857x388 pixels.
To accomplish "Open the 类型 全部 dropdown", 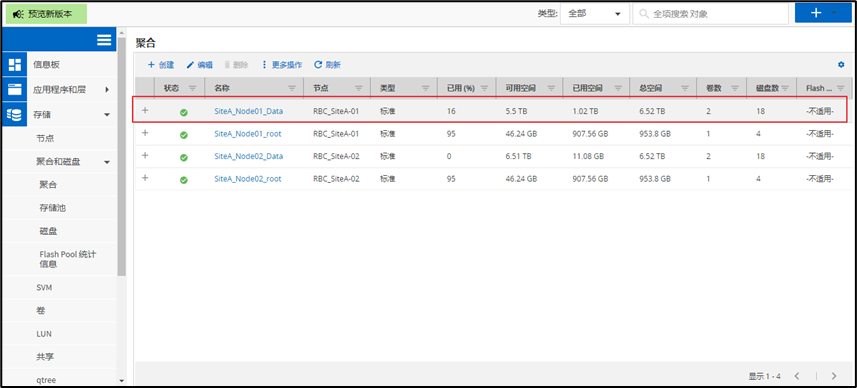I will pyautogui.click(x=595, y=14).
